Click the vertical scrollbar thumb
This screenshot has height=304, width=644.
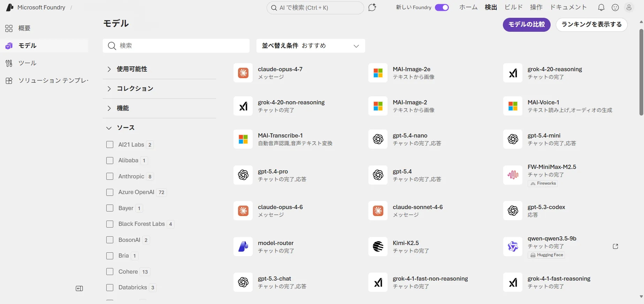pyautogui.click(x=641, y=72)
